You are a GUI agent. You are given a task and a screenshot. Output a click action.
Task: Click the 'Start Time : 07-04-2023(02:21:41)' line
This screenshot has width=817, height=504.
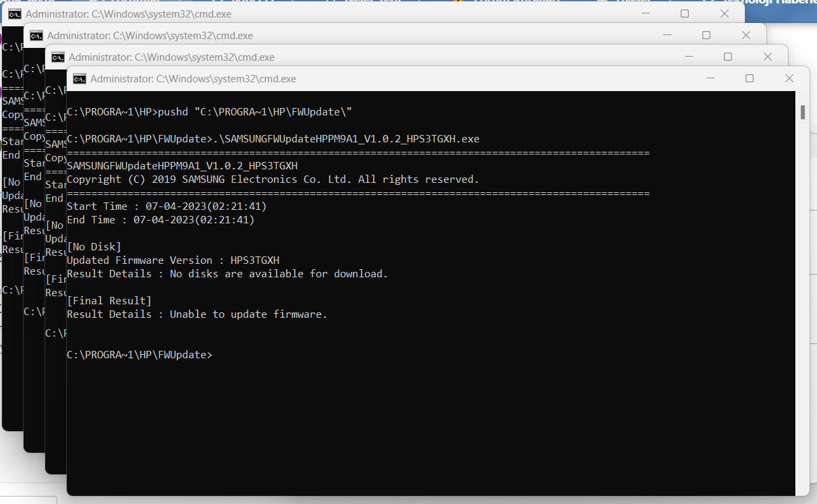[x=167, y=206]
